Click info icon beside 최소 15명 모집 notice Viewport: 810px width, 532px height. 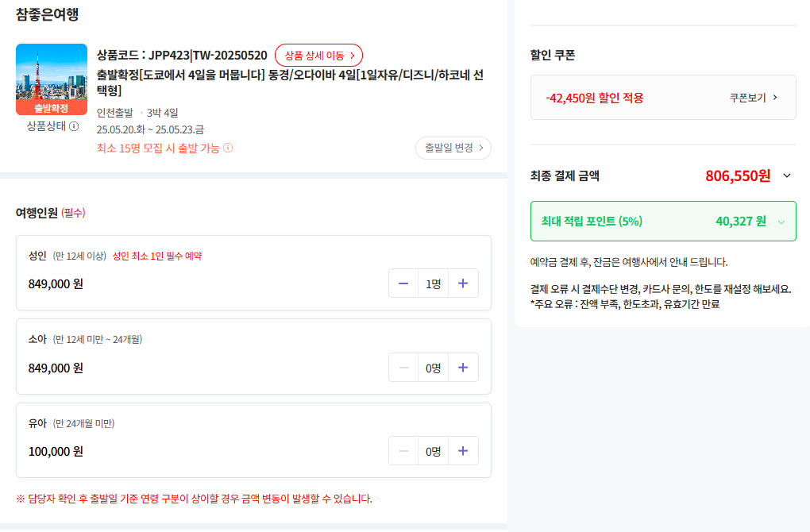(x=228, y=148)
